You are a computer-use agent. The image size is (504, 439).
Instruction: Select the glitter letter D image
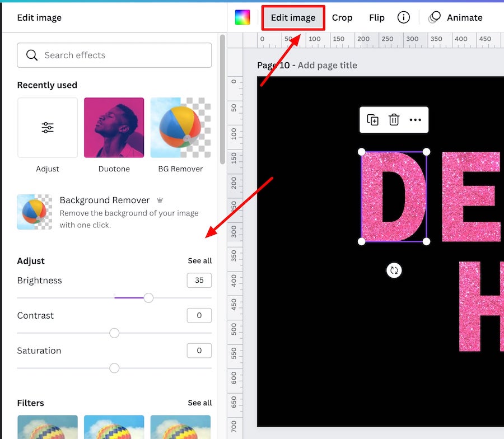(394, 197)
